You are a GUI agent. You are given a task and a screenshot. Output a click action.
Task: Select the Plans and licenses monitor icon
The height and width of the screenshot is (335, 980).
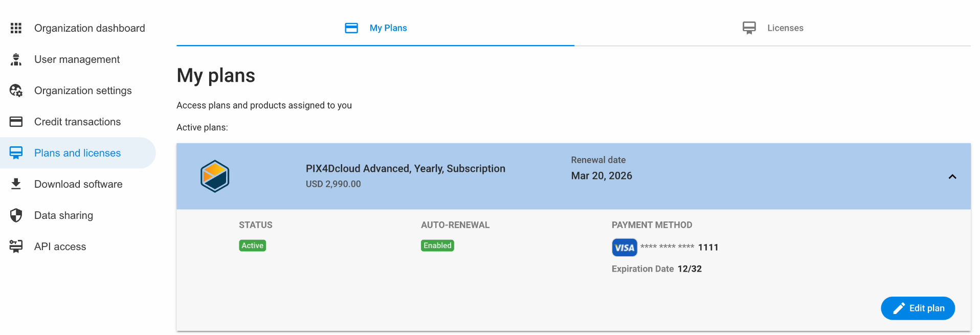pyautogui.click(x=16, y=152)
